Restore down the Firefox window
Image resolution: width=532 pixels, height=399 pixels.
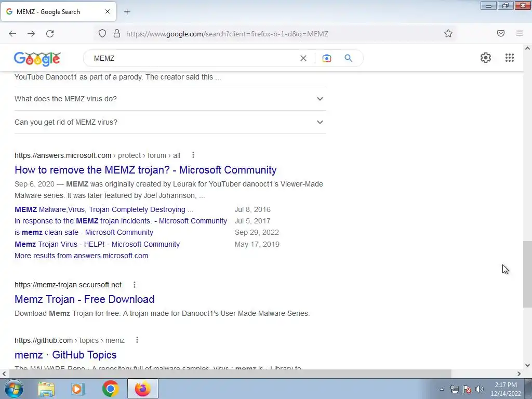pyautogui.click(x=506, y=5)
